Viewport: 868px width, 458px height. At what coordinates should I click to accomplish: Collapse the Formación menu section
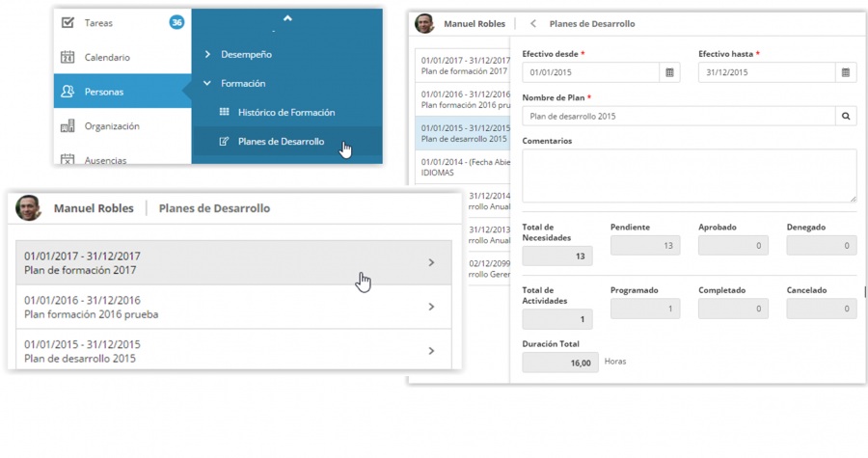(207, 84)
